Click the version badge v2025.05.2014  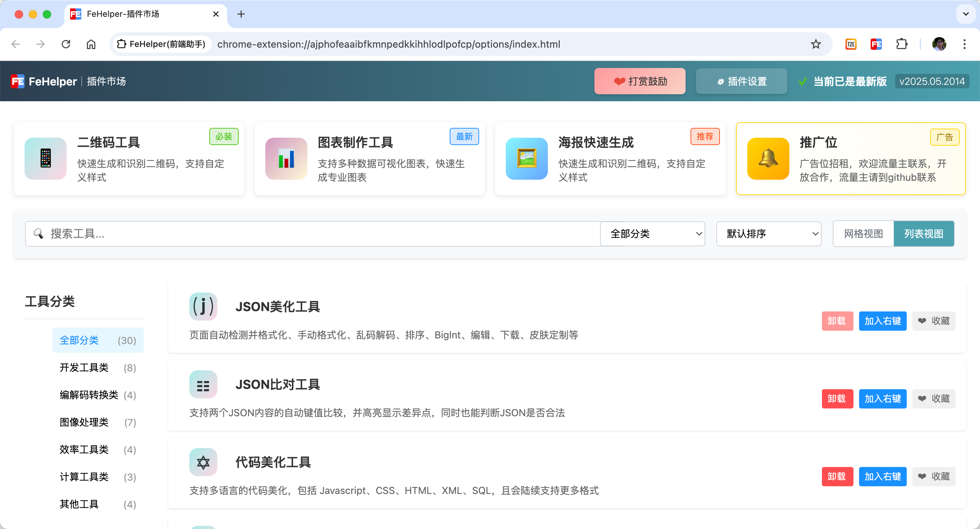(932, 81)
